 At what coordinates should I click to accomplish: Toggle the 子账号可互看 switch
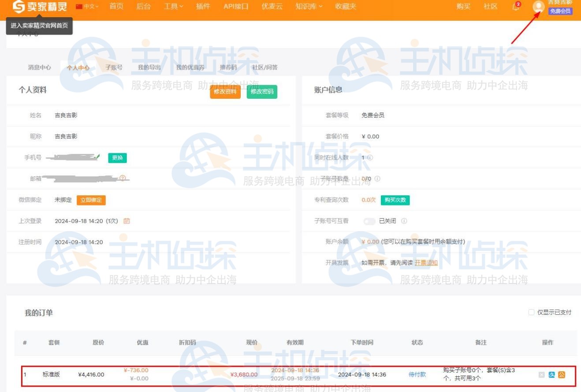pos(369,221)
